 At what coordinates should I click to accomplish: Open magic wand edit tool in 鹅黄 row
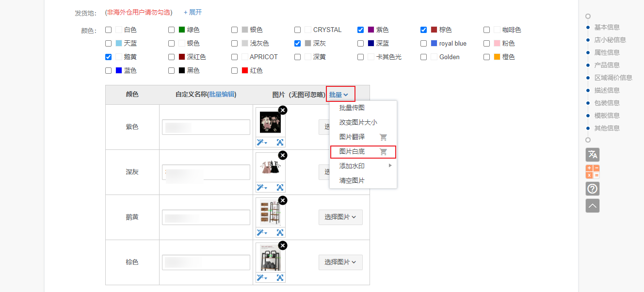point(262,232)
